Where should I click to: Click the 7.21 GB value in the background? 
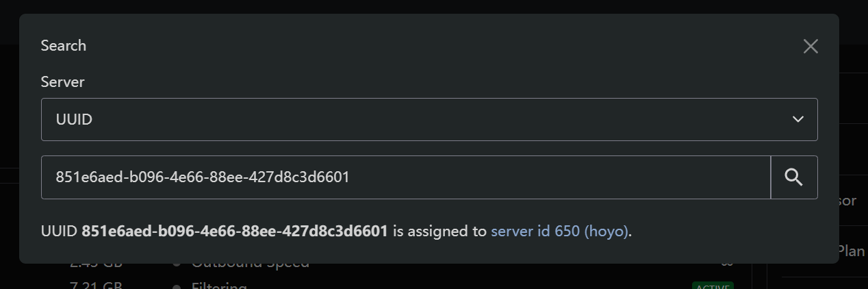[96, 285]
